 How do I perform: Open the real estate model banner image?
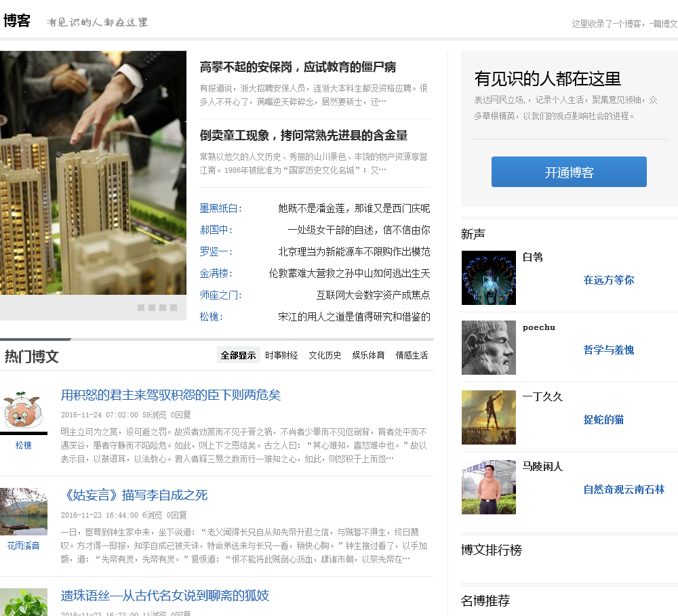point(93,173)
